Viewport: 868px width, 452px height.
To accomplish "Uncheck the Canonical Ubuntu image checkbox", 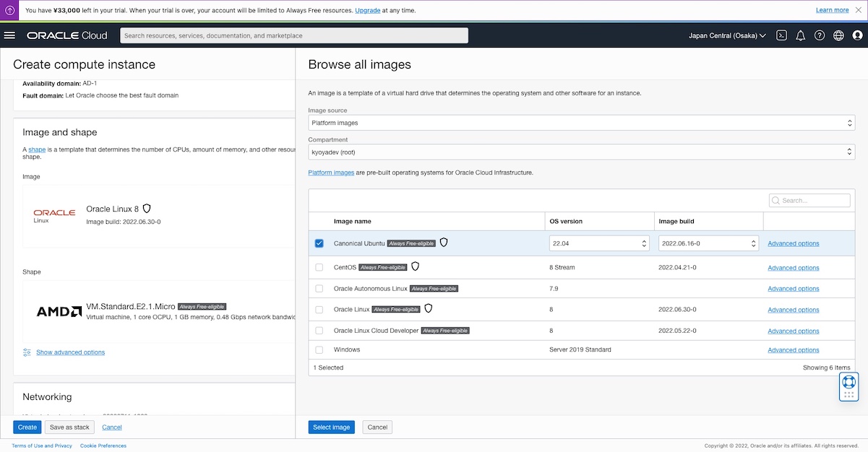I will coord(319,243).
